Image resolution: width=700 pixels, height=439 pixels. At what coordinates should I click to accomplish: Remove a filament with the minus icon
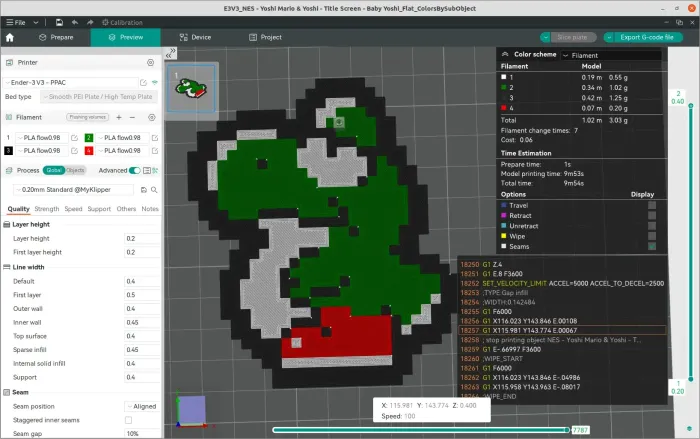(132, 117)
